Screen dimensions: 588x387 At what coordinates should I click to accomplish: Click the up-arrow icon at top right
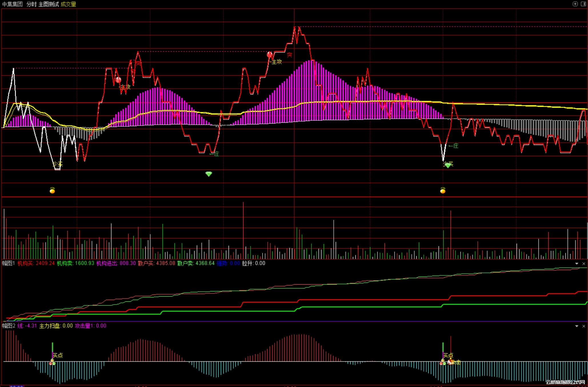coord(575,4)
